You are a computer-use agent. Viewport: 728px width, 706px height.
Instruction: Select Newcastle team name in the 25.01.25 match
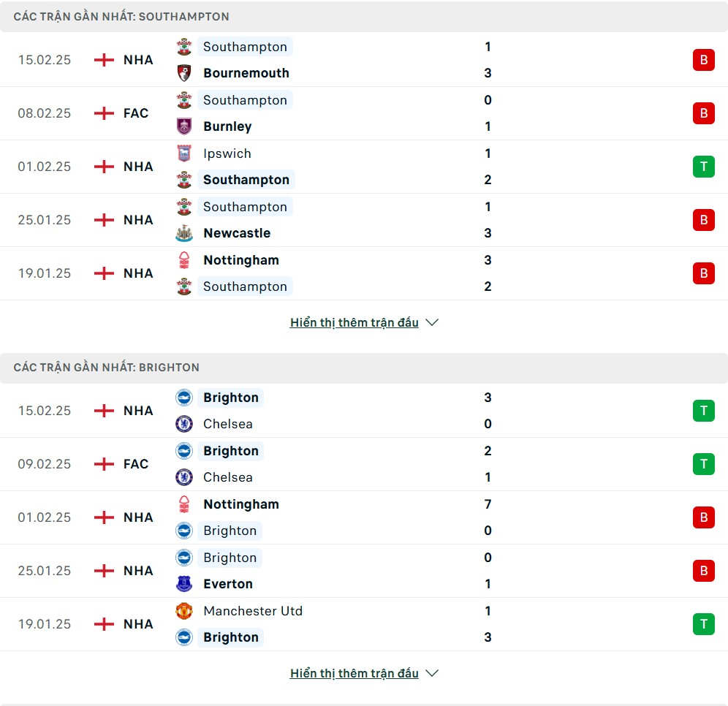tap(237, 233)
